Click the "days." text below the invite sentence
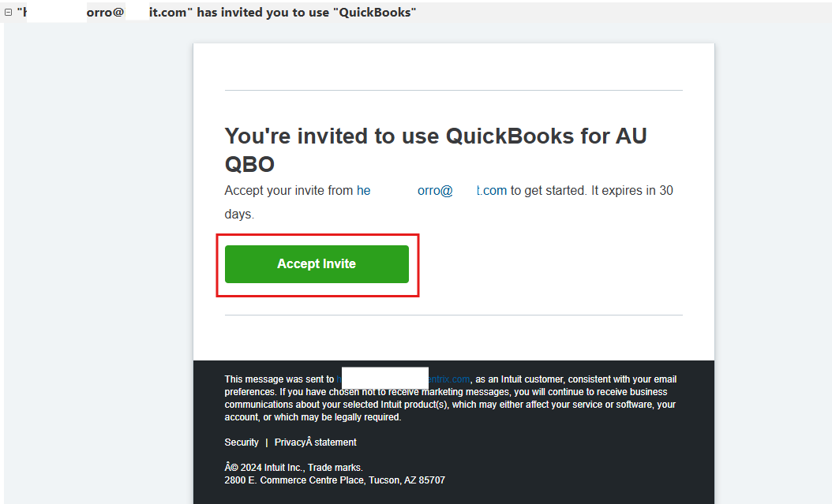Viewport: 832px width, 504px height. pos(239,215)
